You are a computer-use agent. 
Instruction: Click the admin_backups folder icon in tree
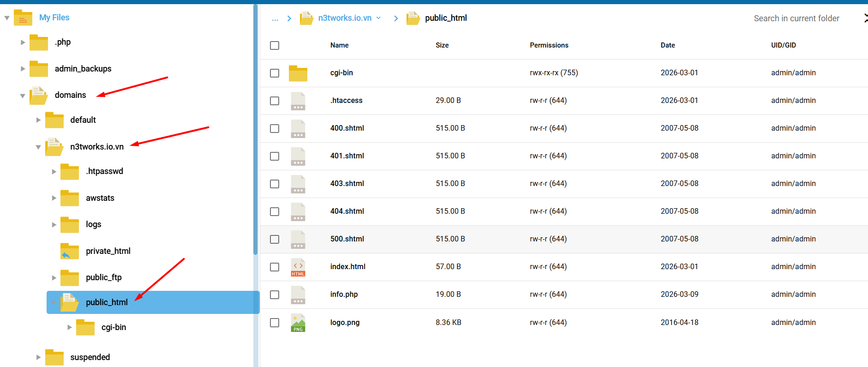pos(39,69)
